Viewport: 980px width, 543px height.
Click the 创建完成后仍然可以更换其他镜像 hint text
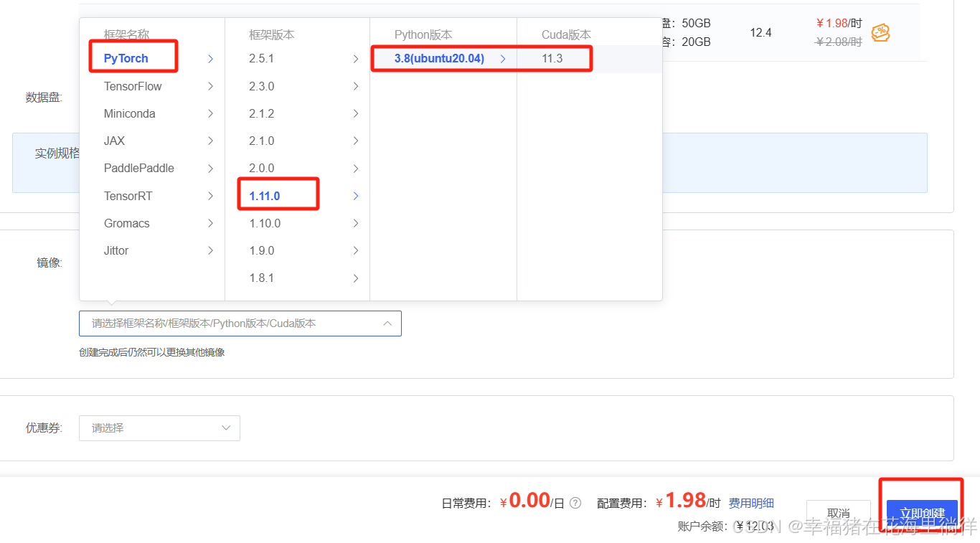click(x=152, y=352)
